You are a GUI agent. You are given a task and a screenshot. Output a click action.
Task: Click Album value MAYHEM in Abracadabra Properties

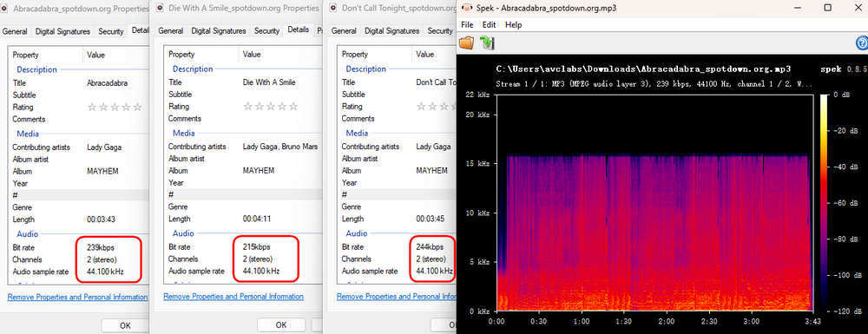pyautogui.click(x=102, y=171)
